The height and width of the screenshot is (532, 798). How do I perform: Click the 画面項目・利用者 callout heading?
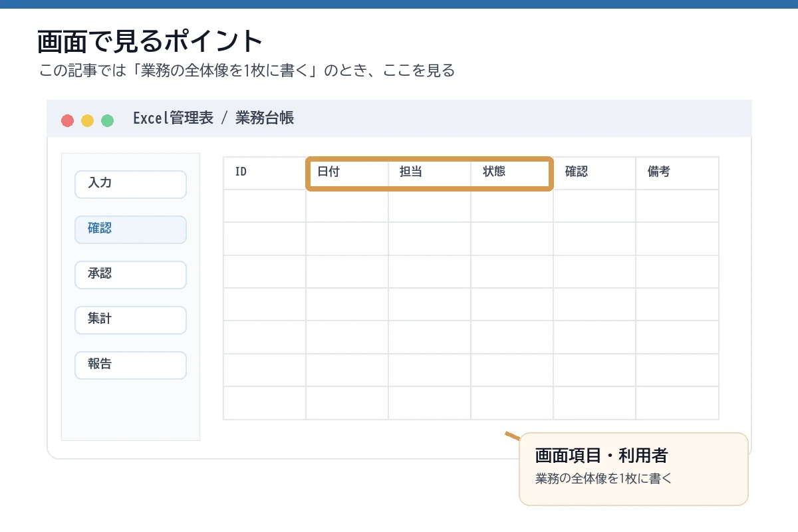(601, 456)
